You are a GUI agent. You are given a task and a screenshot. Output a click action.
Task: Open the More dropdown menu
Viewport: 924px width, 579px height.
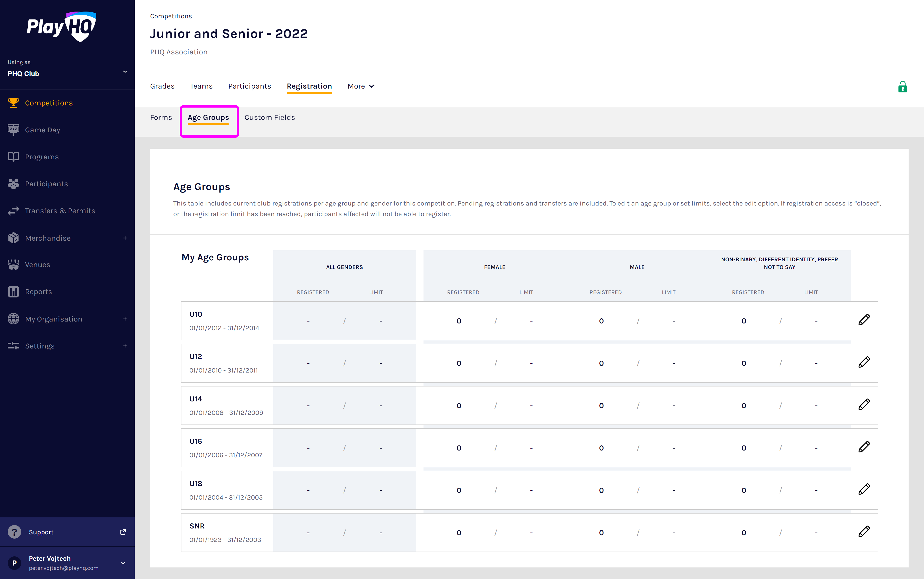pyautogui.click(x=361, y=86)
